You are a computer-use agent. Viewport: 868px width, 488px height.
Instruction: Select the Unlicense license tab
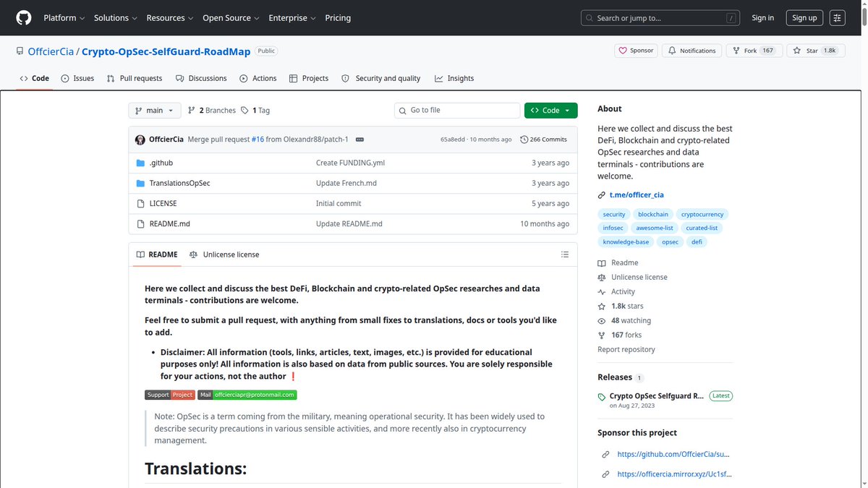[224, 254]
